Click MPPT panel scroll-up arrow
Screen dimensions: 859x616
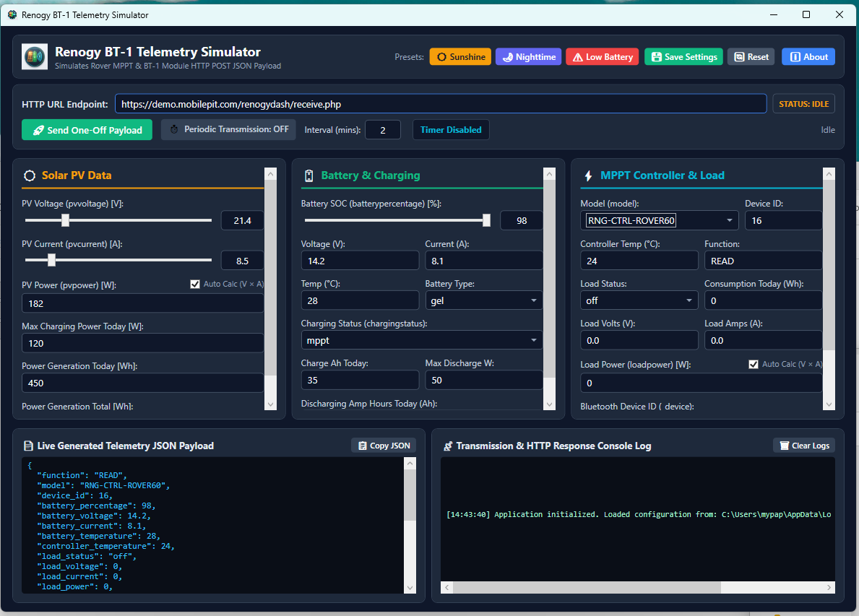[829, 174]
